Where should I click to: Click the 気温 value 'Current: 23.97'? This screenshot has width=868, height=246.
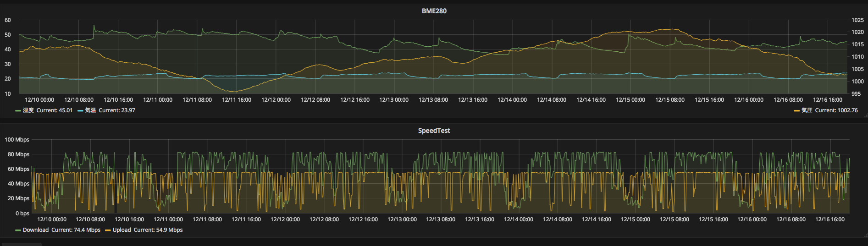(117, 110)
